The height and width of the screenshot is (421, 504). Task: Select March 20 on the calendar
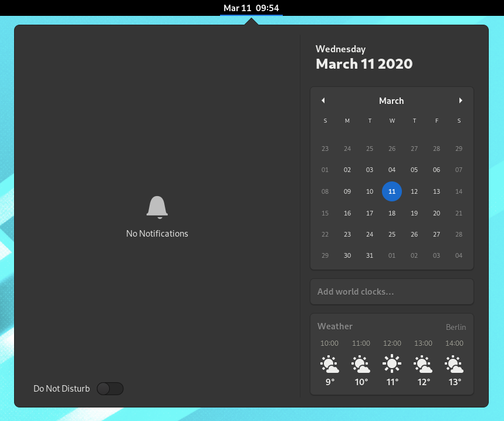tap(437, 213)
